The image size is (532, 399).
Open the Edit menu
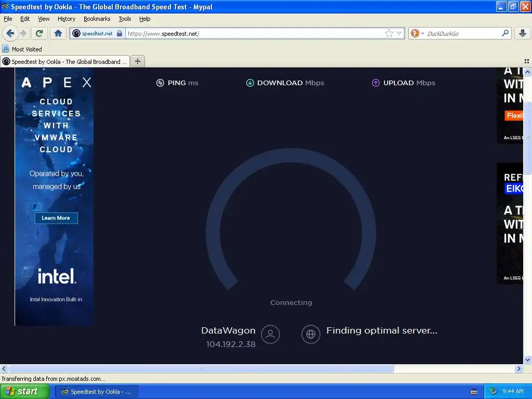25,19
